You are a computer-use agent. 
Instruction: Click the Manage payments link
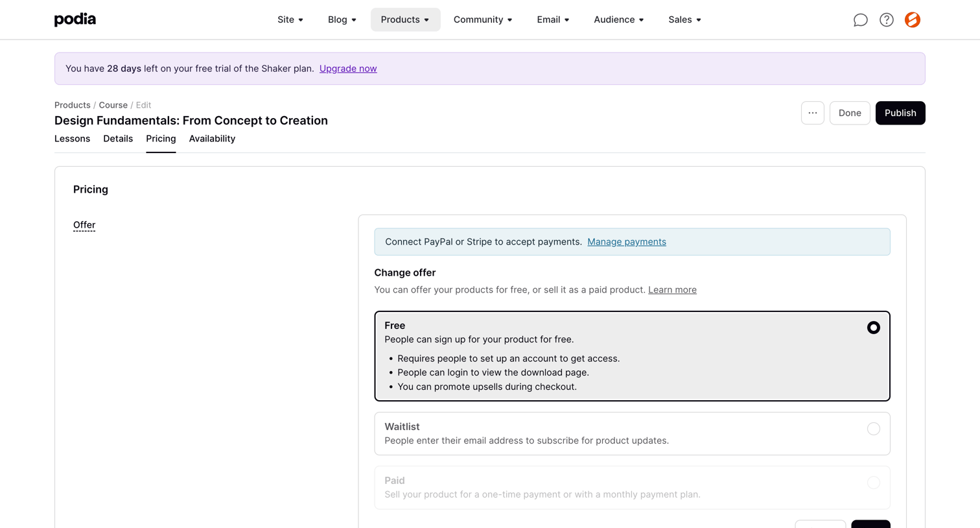tap(627, 242)
